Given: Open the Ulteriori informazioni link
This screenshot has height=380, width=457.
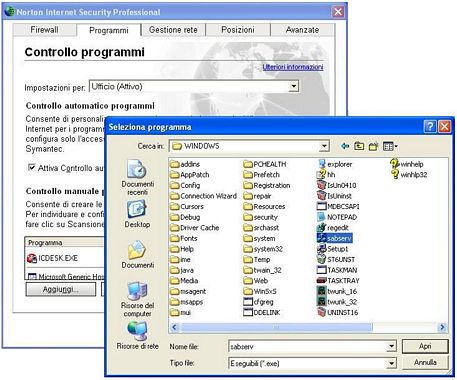Looking at the screenshot, I should click(x=293, y=67).
